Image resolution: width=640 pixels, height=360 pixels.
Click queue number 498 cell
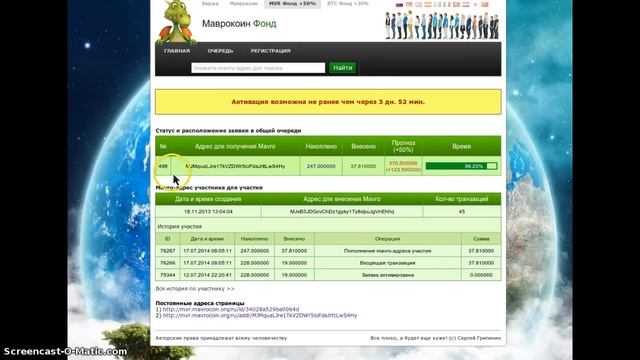pos(163,166)
